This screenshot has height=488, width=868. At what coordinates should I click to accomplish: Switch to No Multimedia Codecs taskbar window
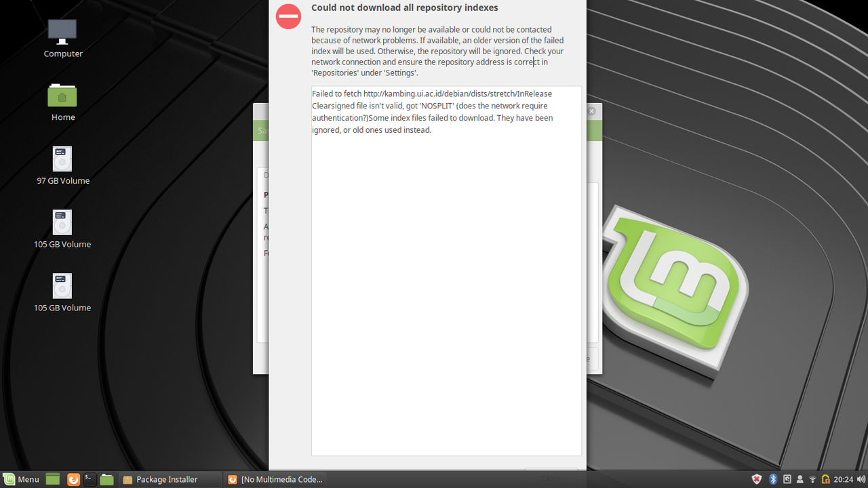click(275, 479)
